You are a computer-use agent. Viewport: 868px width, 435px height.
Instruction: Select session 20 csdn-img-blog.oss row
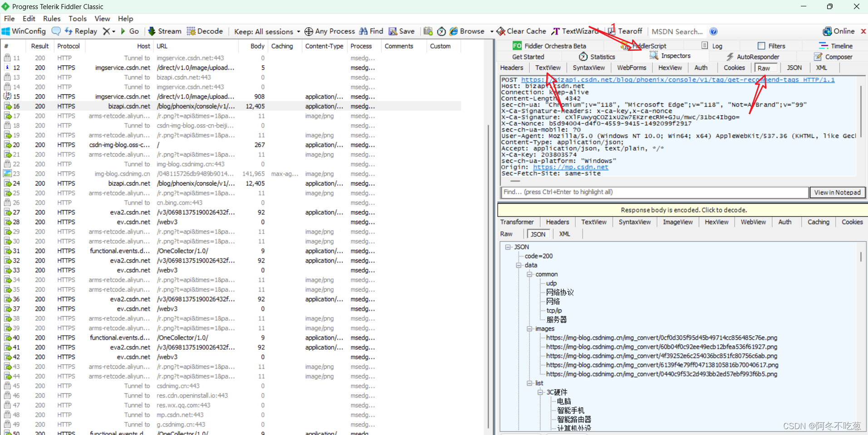pyautogui.click(x=231, y=145)
